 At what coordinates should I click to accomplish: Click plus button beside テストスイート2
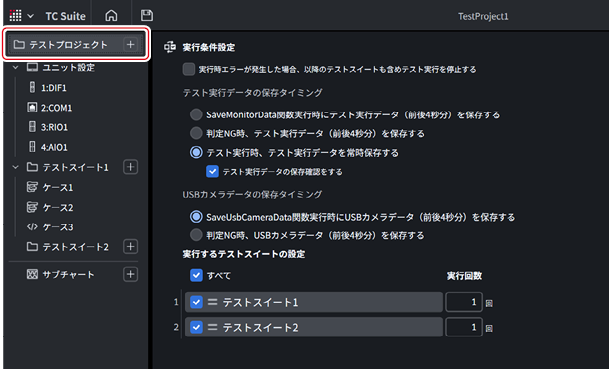pos(130,247)
